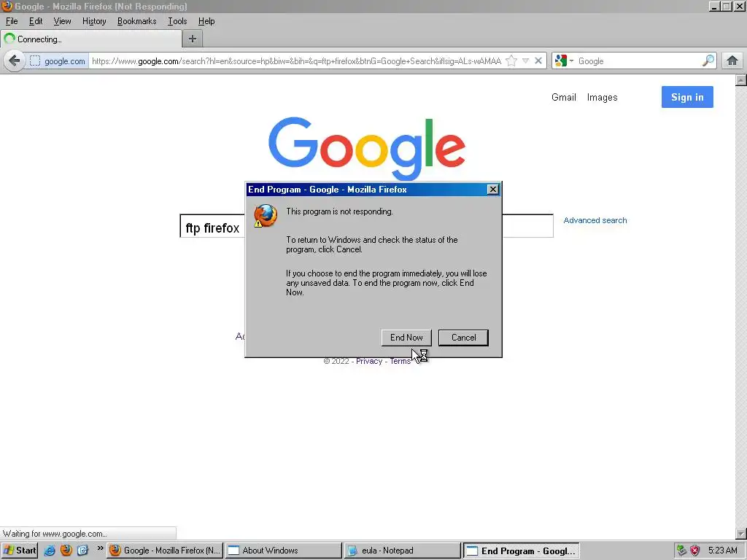Click the scrollbar up arrow of the page
The height and width of the screenshot is (560, 747).
(x=741, y=80)
